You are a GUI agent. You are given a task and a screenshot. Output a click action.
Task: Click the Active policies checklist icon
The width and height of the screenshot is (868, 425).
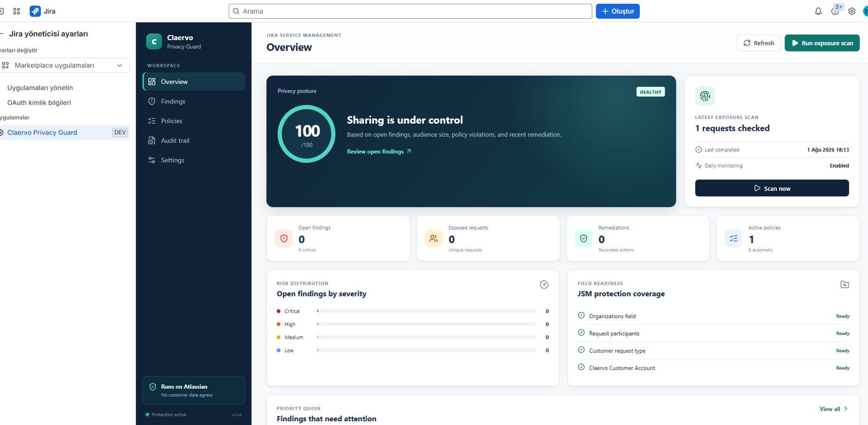pos(734,238)
